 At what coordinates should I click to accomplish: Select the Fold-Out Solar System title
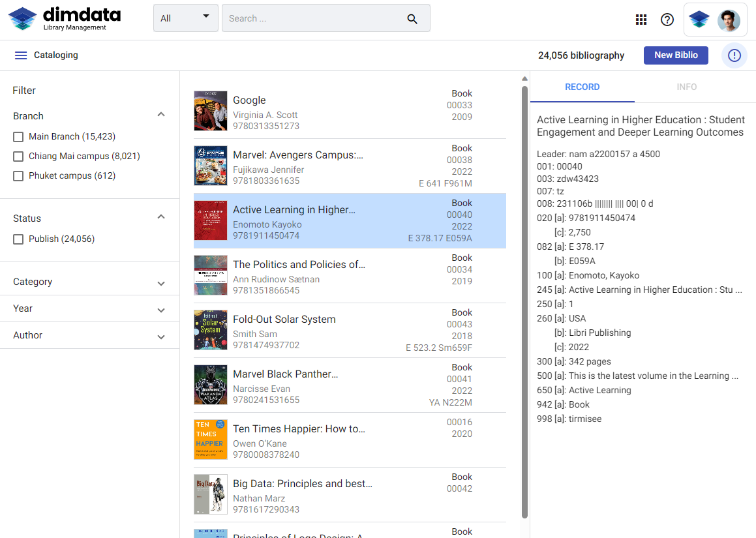point(284,319)
